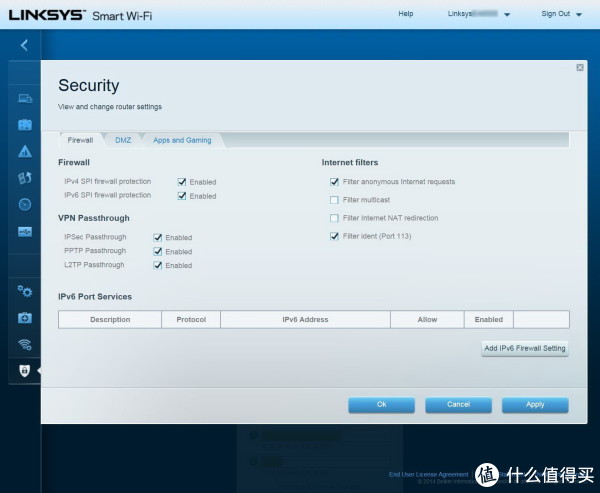Viewport: 600px width, 493px height.
Task: Toggle L2TP Passthrough Enabled checkbox
Action: [x=158, y=265]
